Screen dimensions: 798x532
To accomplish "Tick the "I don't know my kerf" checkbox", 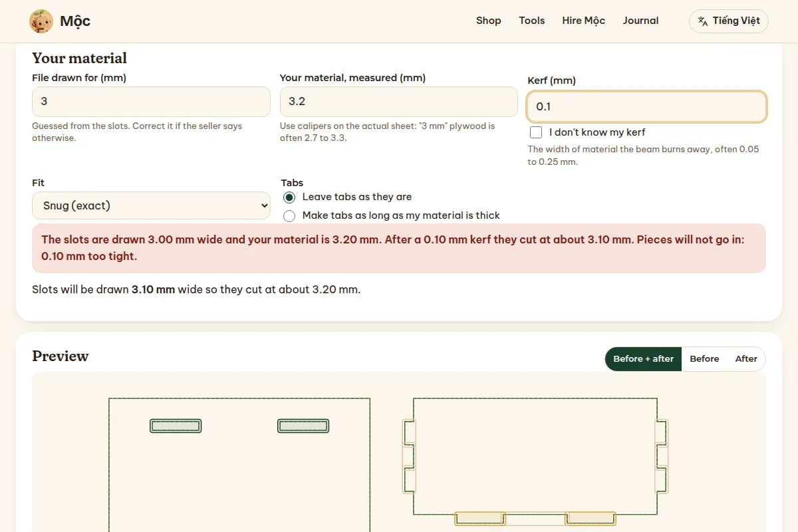I will pos(536,132).
